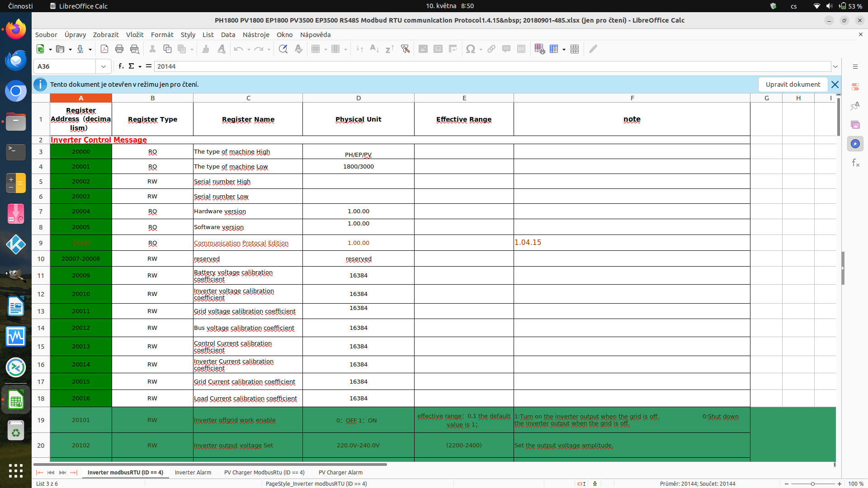Export document directly as PDF
868x488 pixels.
click(104, 49)
